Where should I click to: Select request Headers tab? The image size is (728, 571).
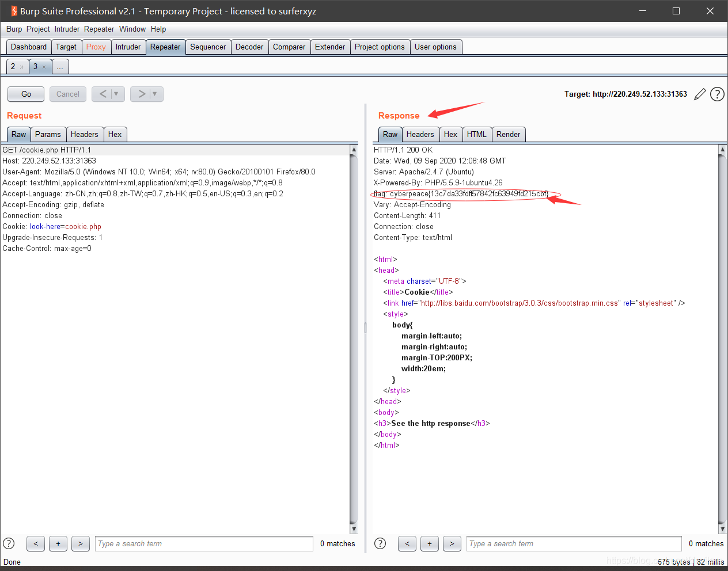pyautogui.click(x=85, y=135)
